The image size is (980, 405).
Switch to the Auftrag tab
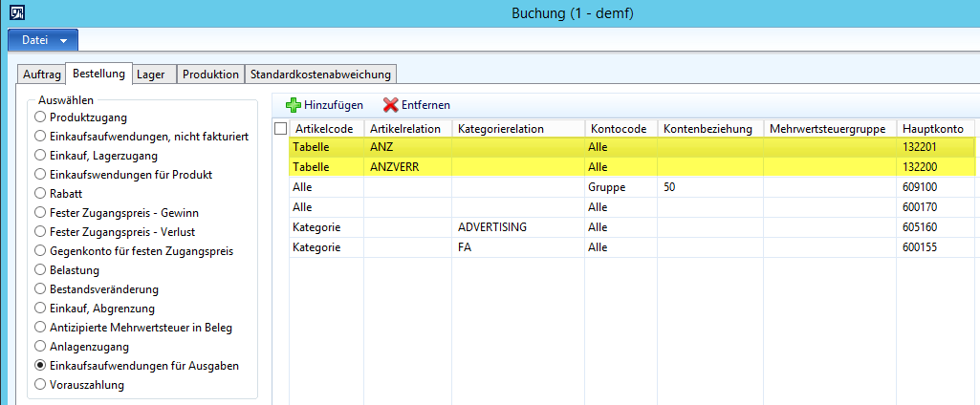(41, 75)
